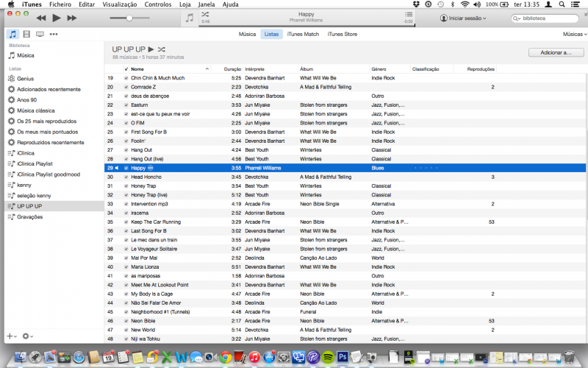Adjust the volume slider knob
The height and width of the screenshot is (368, 588).
[x=129, y=18]
